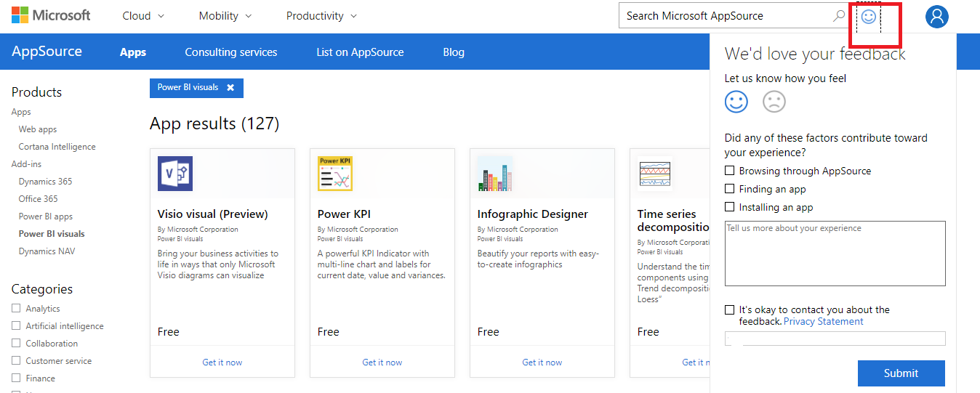Image resolution: width=980 pixels, height=393 pixels.
Task: Open the Blog tab
Action: [x=454, y=52]
